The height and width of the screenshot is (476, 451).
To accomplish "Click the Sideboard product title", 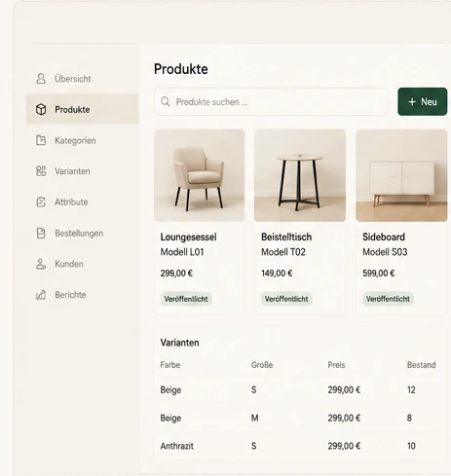I will (384, 237).
